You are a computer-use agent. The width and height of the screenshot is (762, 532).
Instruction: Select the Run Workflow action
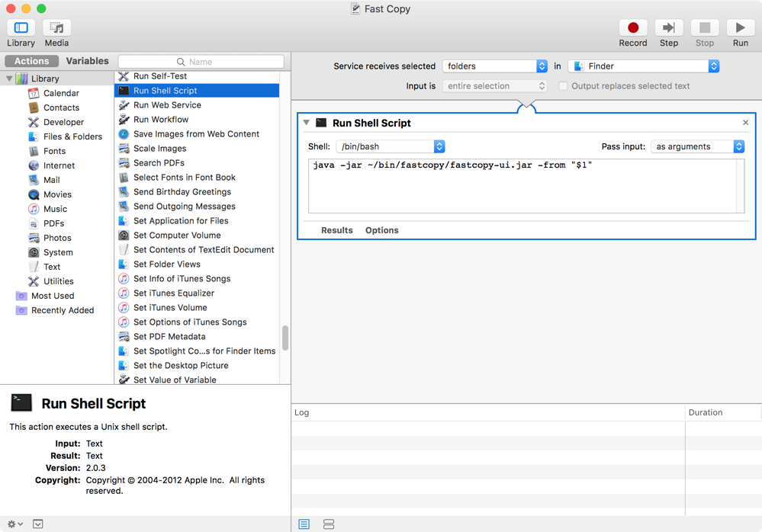(197, 120)
